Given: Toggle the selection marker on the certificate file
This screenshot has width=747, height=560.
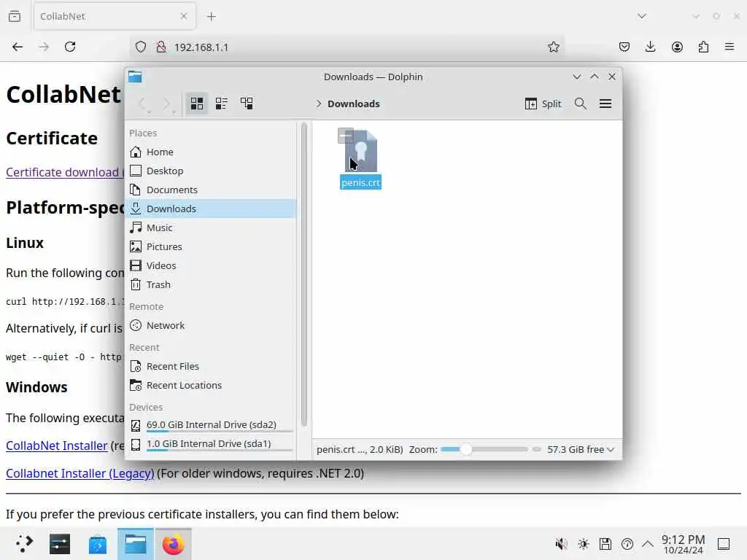Looking at the screenshot, I should [345, 136].
